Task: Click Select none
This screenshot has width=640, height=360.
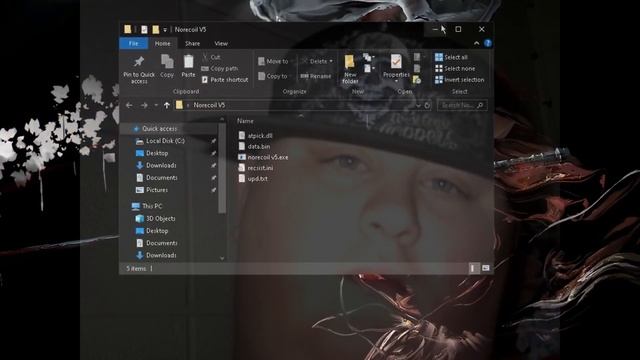Action: [x=455, y=69]
